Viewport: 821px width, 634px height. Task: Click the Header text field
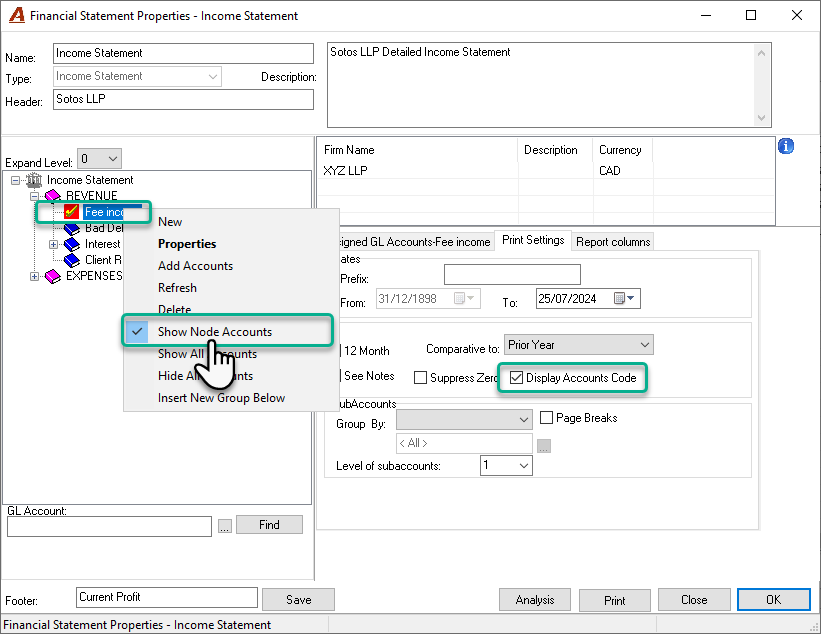pyautogui.click(x=183, y=99)
